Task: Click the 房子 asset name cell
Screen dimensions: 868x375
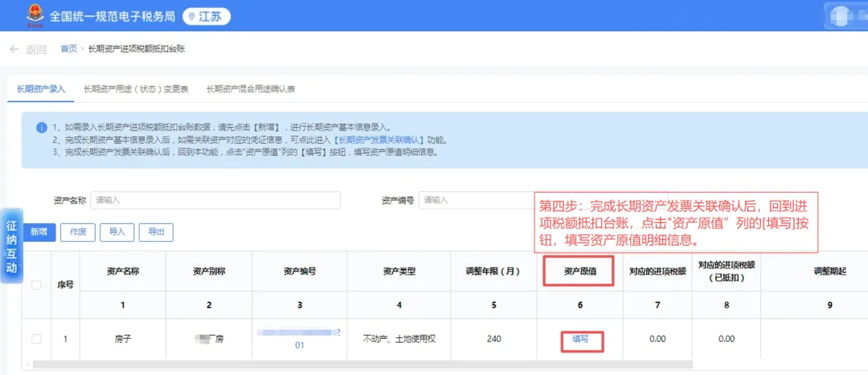Action: (x=122, y=339)
